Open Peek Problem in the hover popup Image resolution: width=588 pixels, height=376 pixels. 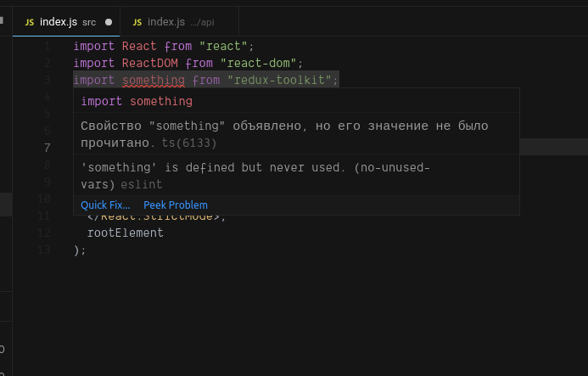coord(176,205)
